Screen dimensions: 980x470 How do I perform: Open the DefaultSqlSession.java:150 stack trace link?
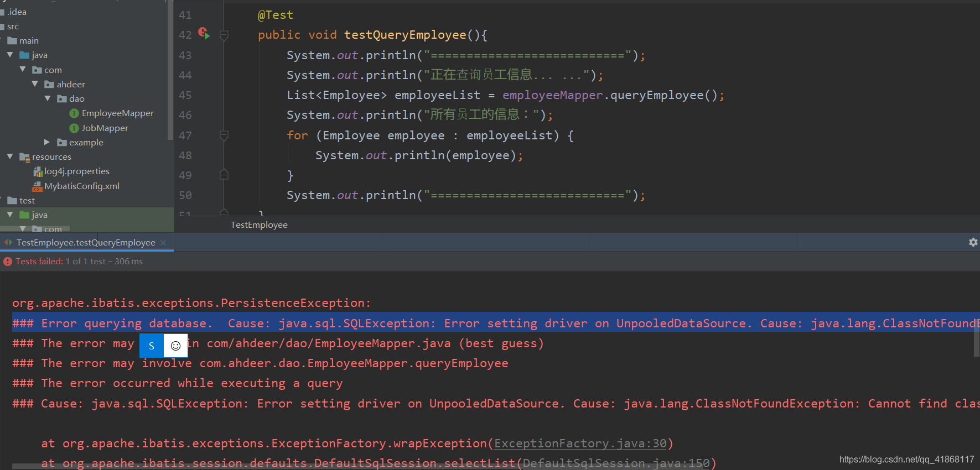[x=616, y=463]
